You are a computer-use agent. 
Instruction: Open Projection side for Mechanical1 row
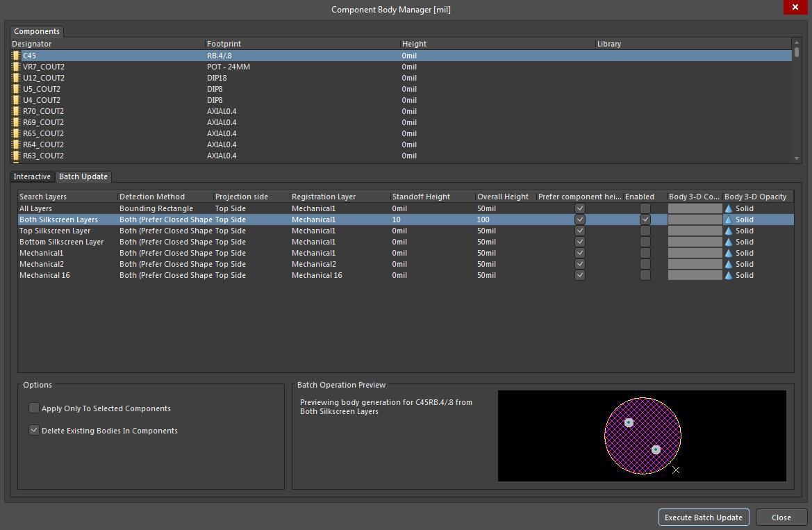pyautogui.click(x=251, y=253)
